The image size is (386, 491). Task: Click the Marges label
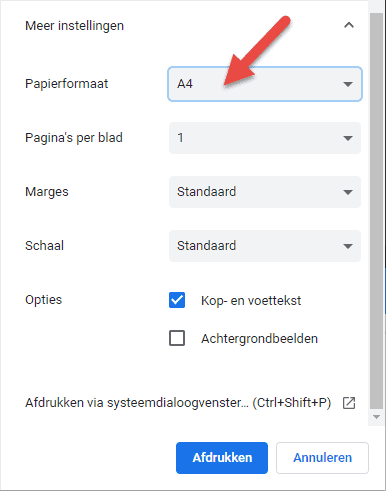coord(47,192)
